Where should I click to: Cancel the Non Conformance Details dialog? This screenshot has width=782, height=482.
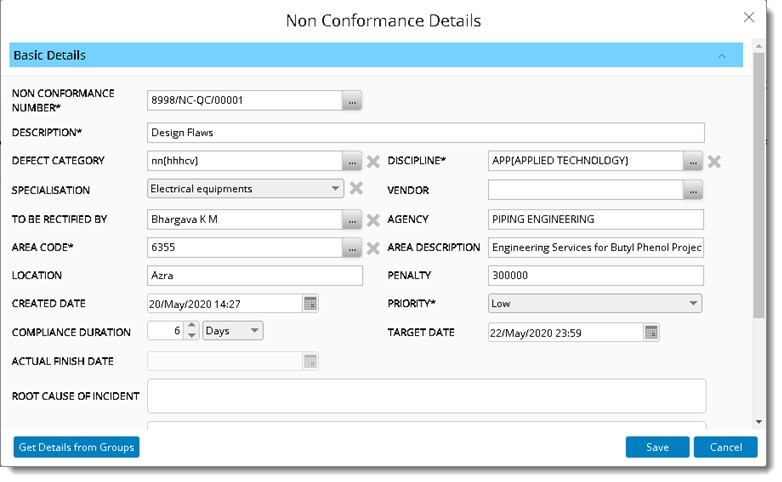(725, 447)
